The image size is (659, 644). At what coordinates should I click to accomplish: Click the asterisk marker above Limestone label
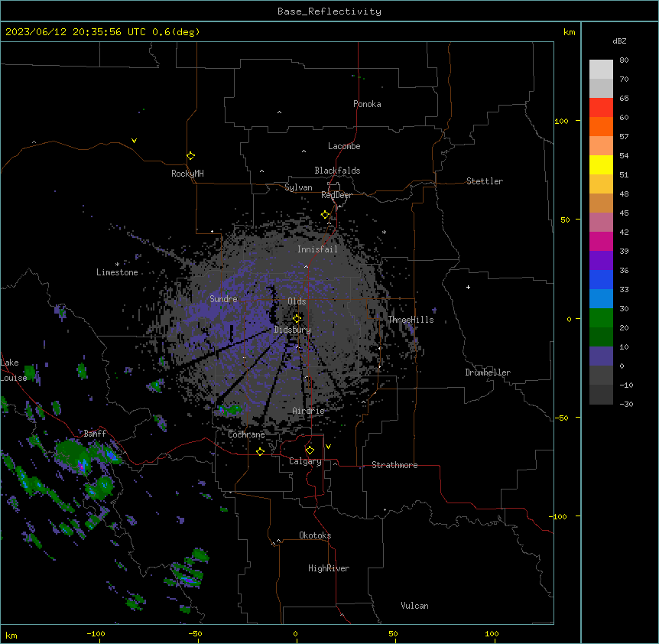[x=117, y=265]
